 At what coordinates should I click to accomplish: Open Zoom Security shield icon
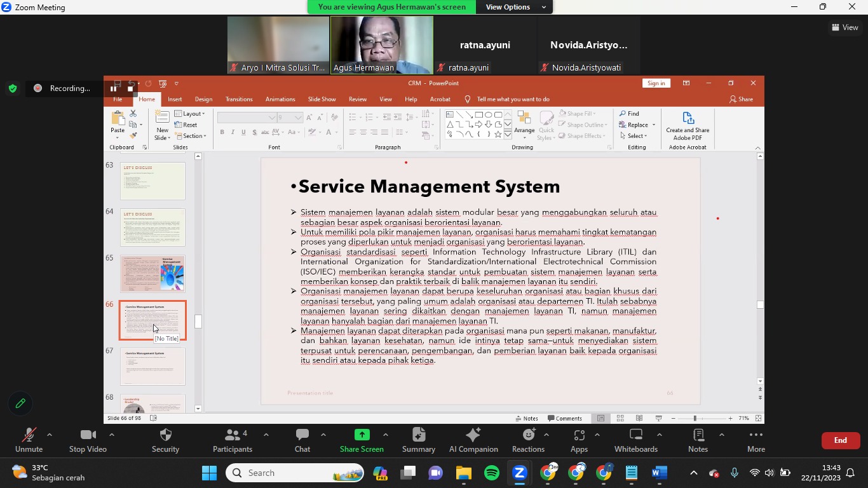[166, 435]
